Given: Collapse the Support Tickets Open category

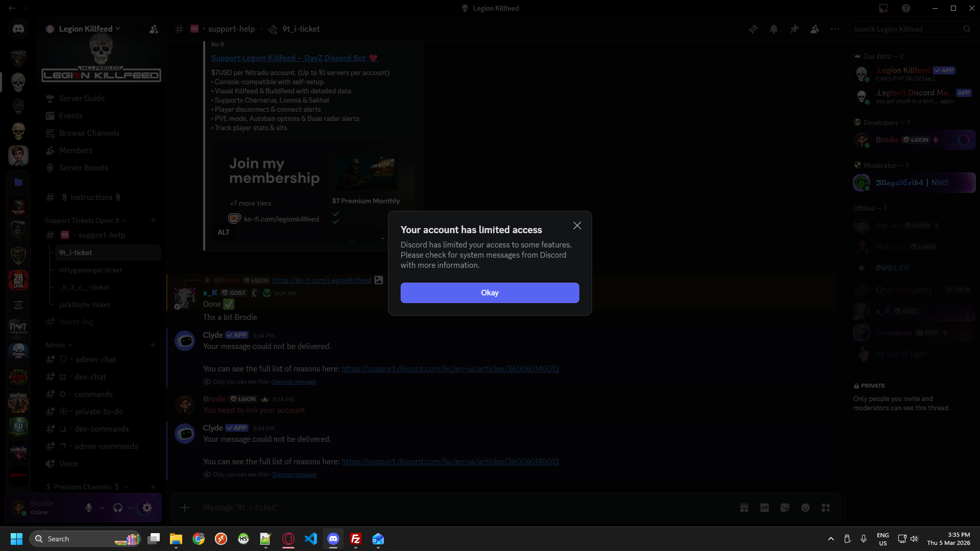Looking at the screenshot, I should 85,220.
